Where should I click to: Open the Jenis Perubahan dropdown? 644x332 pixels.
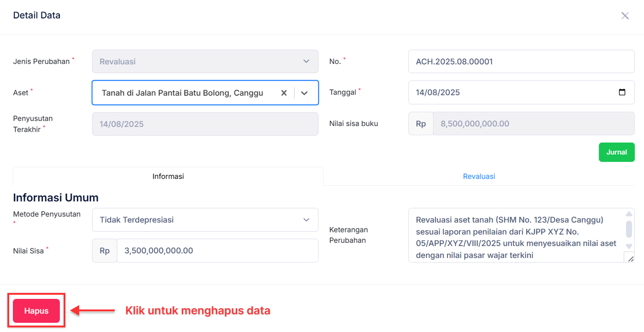[307, 61]
